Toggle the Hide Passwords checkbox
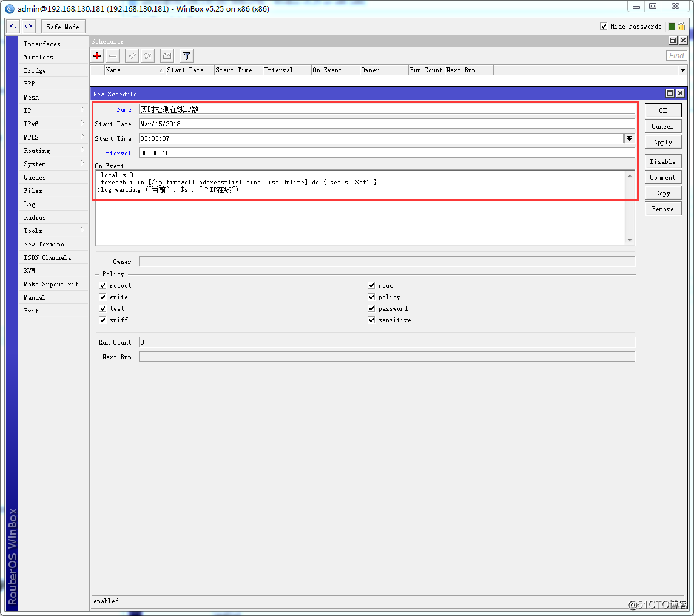This screenshot has width=694, height=616. click(603, 26)
